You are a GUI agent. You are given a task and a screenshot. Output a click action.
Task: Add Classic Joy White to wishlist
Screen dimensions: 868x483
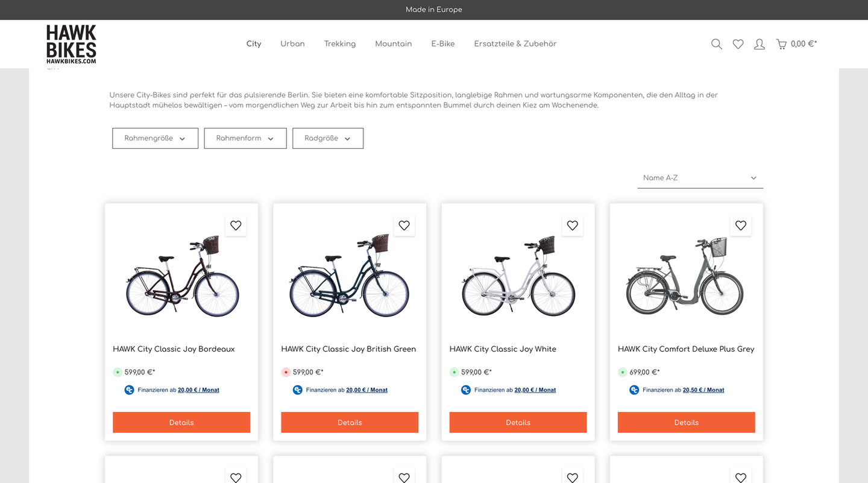pos(573,226)
